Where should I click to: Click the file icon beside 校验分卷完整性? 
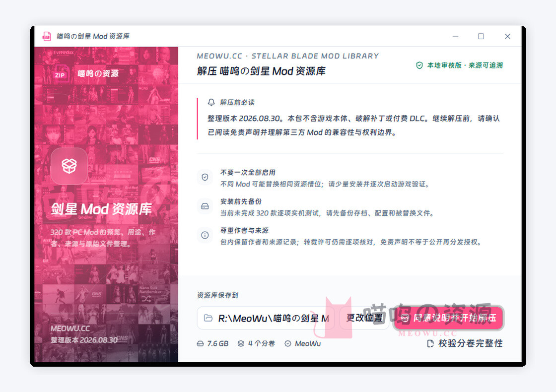[430, 343]
